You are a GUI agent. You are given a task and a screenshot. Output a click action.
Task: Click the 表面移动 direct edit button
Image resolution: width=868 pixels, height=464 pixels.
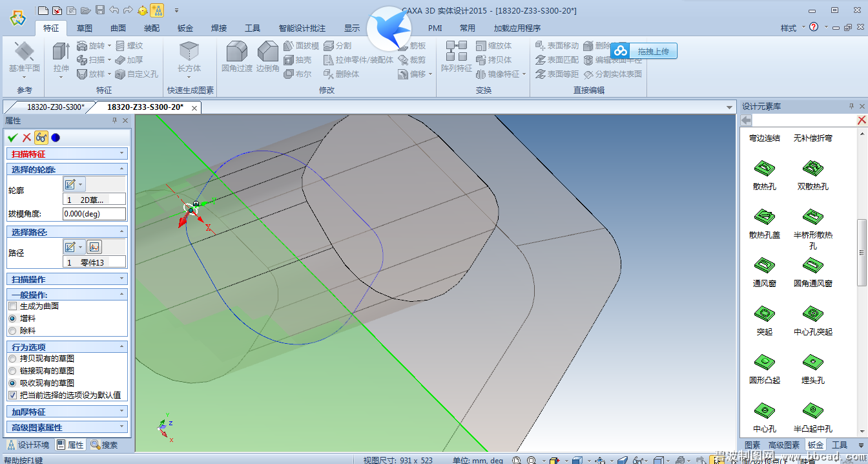(x=557, y=46)
